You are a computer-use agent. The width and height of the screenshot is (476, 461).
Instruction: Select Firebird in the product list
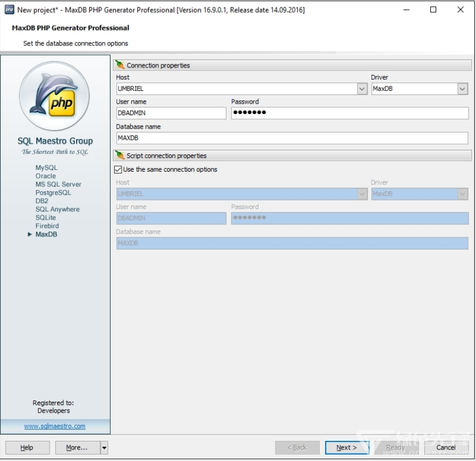pyautogui.click(x=47, y=226)
